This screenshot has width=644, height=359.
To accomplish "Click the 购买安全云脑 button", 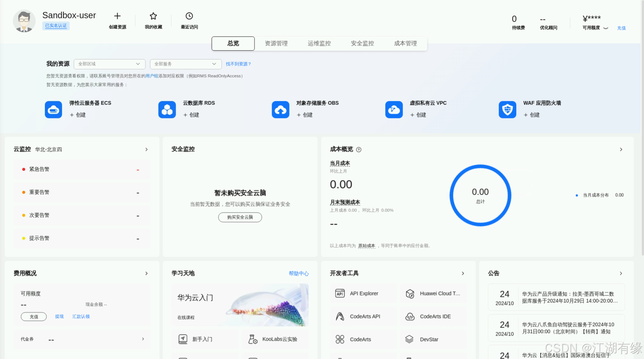I will pos(240,217).
